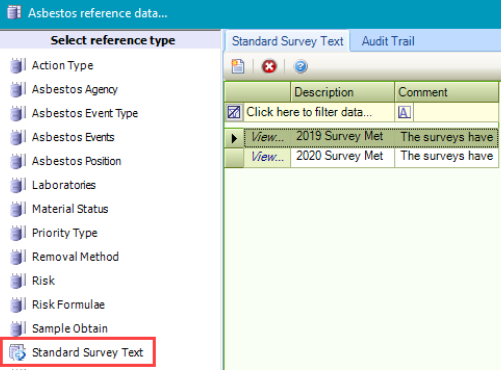Click the Comment column filter condition icon
Viewport: 501px width, 370px height.
point(404,112)
